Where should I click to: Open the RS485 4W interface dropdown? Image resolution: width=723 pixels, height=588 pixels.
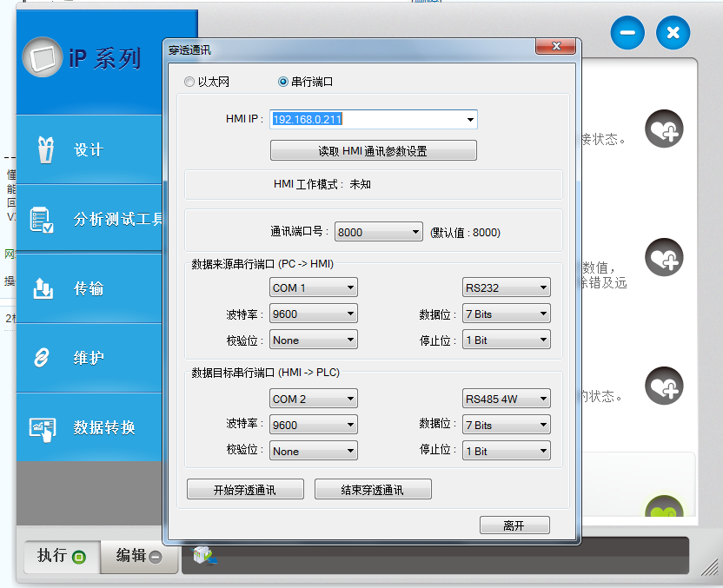click(x=543, y=400)
